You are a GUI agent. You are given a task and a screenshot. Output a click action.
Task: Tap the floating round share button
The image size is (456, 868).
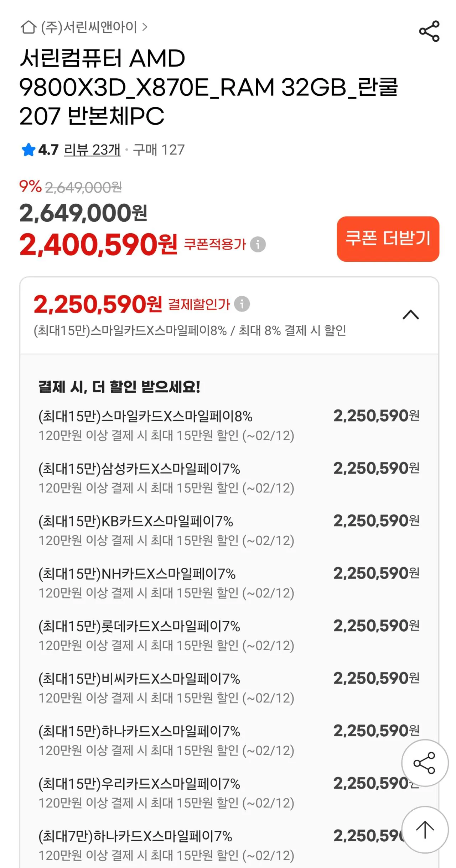pos(424,763)
